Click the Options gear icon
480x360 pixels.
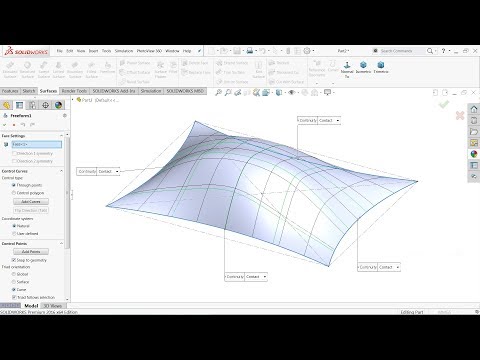pyautogui.click(x=307, y=51)
